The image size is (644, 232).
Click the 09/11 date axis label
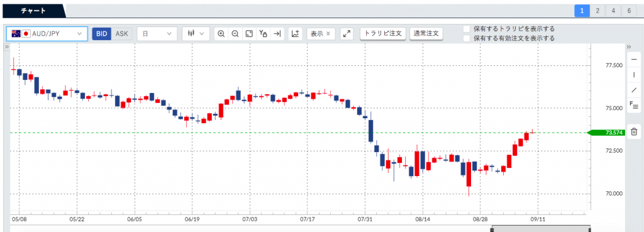coord(538,219)
